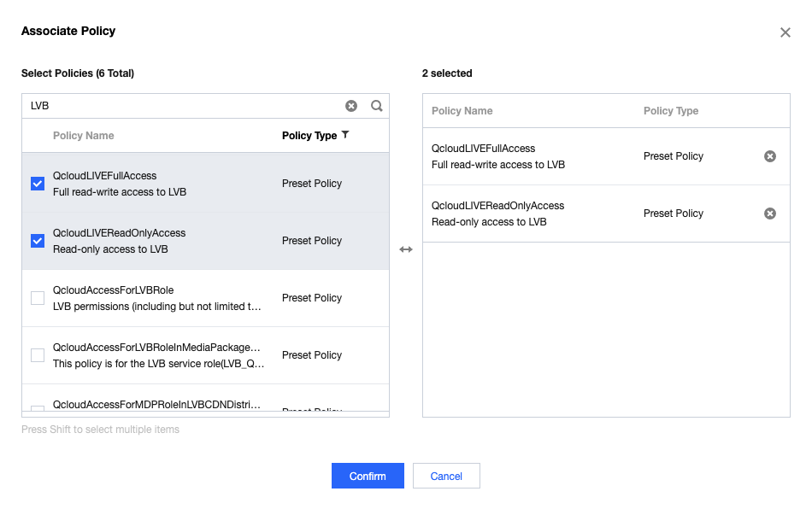Click the transfer arrows icon between lists
Screen dimensions: 812x509
(406, 249)
